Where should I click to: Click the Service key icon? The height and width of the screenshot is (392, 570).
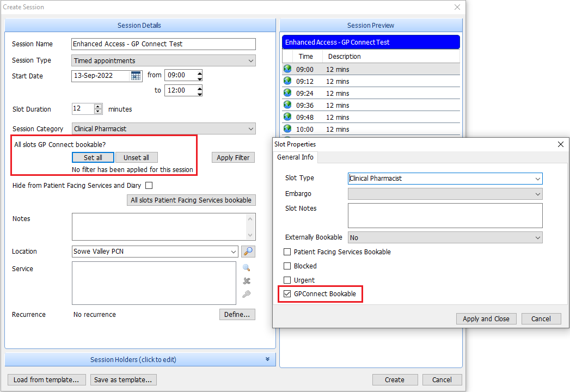tap(247, 295)
